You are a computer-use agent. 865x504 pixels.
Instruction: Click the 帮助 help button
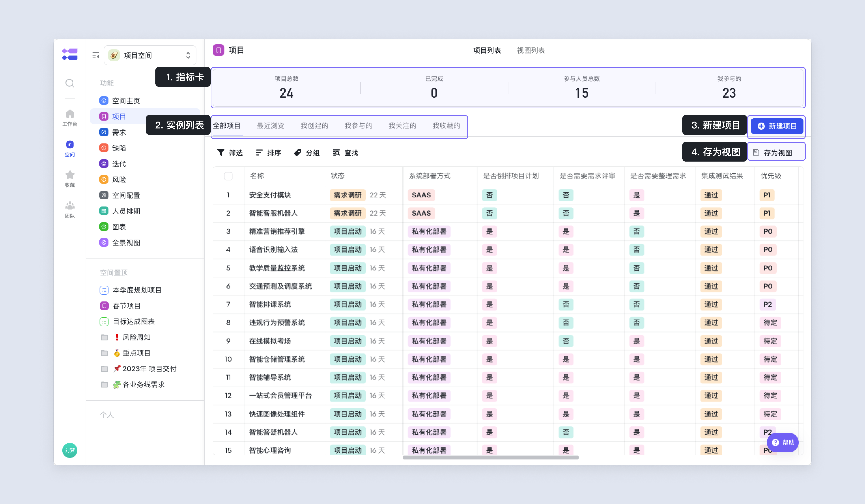pyautogui.click(x=783, y=442)
